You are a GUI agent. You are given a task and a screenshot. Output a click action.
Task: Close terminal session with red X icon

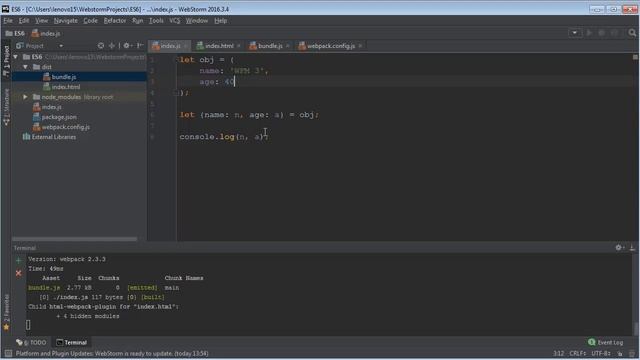click(x=18, y=273)
